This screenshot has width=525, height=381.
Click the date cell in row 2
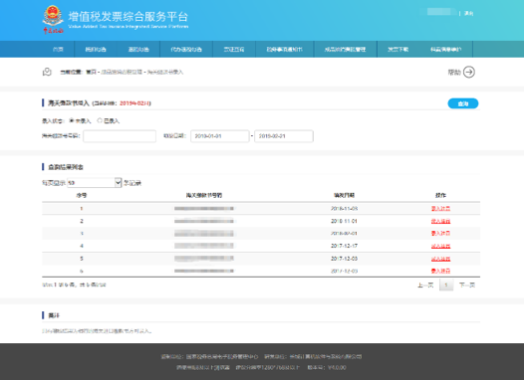[x=344, y=221]
